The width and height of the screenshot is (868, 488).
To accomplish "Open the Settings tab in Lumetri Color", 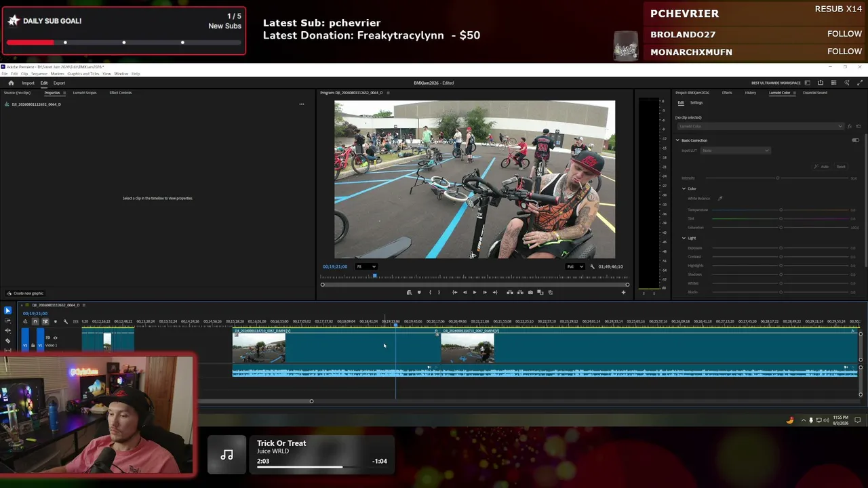I will pyautogui.click(x=696, y=103).
